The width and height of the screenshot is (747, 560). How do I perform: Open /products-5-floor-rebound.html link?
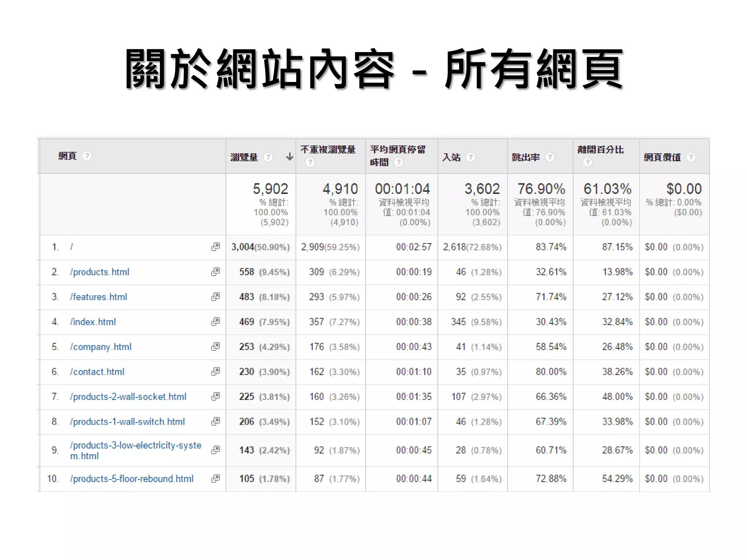pos(132,479)
